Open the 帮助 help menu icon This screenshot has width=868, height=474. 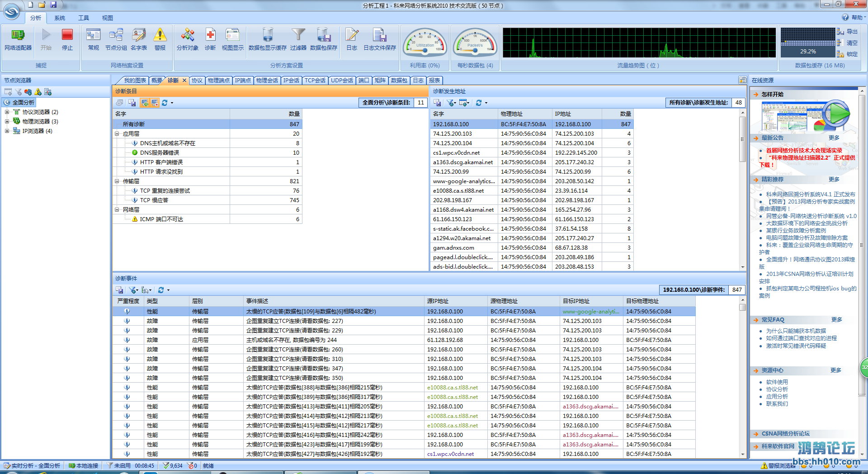845,17
